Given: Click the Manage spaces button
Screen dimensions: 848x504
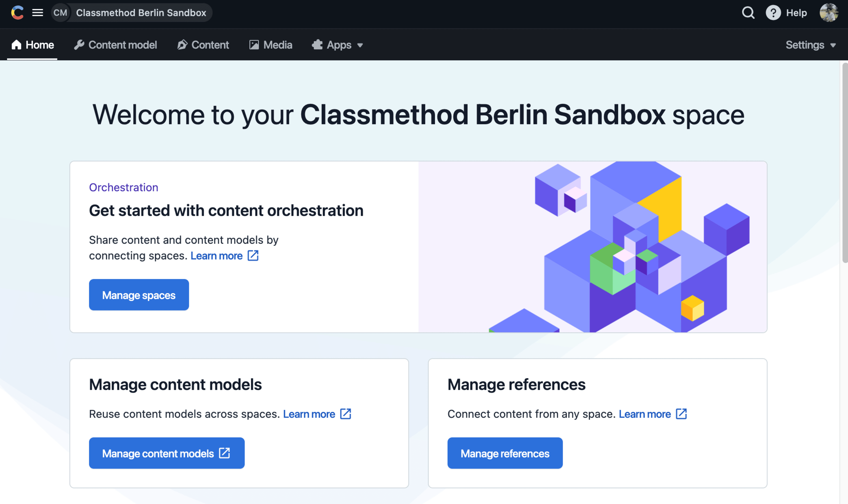Looking at the screenshot, I should 139,295.
